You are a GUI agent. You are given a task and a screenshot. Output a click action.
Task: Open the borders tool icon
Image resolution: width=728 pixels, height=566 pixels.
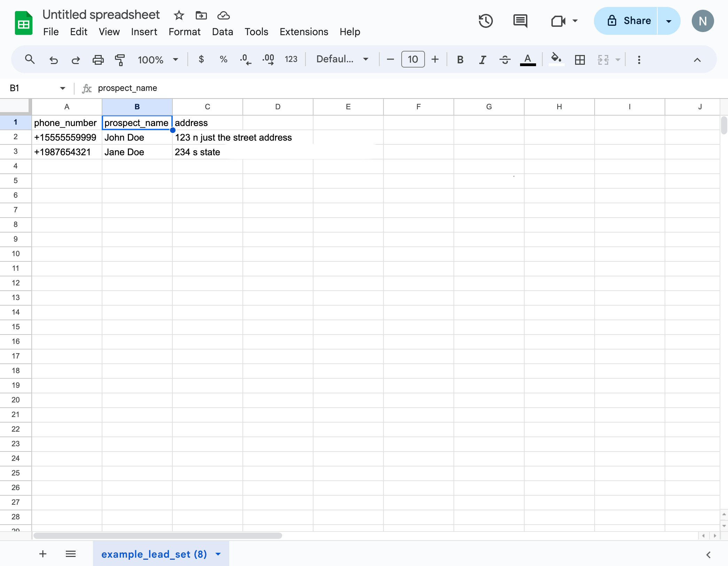(x=580, y=60)
